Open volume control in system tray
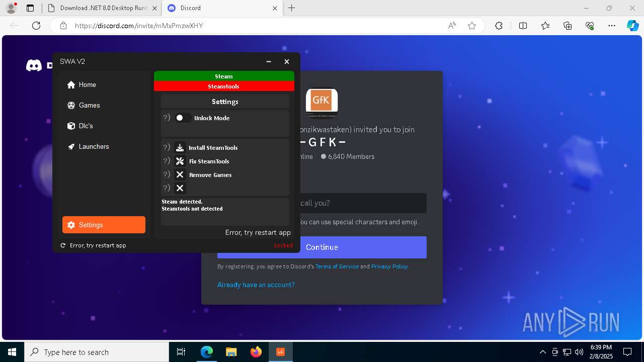644x362 pixels. tap(579, 352)
